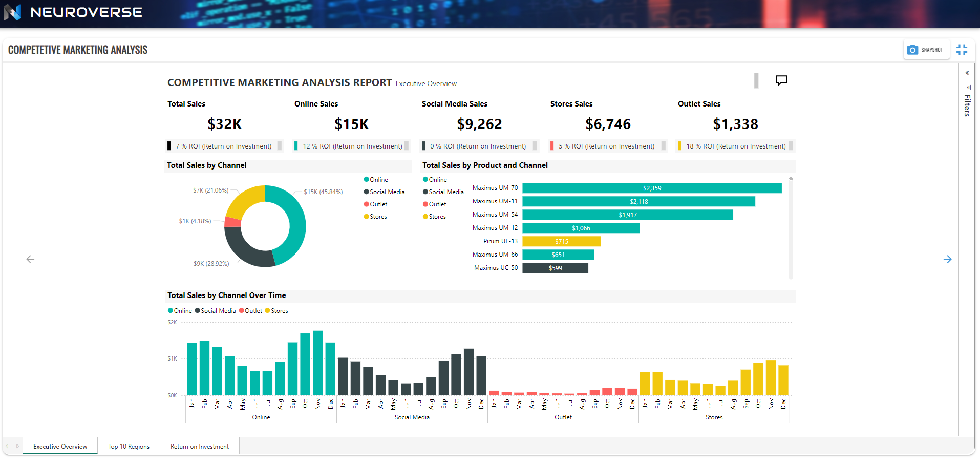Go to previous page with left arrow
Image resolution: width=980 pixels, height=466 pixels.
pyautogui.click(x=30, y=259)
